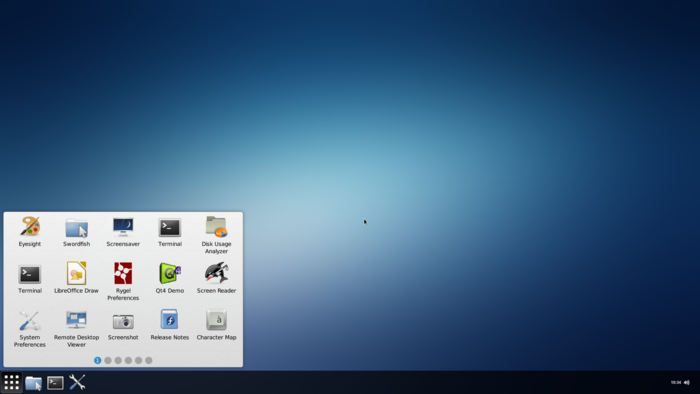Open the volume control in system tray

pyautogui.click(x=687, y=382)
